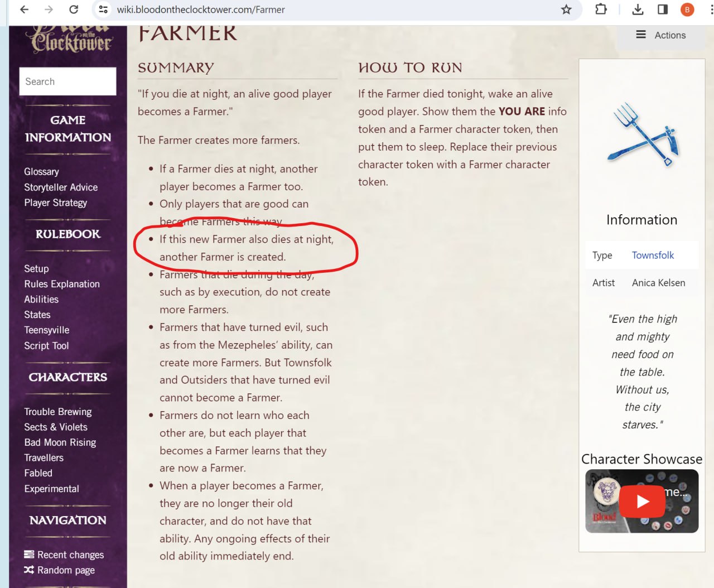Open Rules Explanation
Screen dimensions: 714x588
coord(62,284)
